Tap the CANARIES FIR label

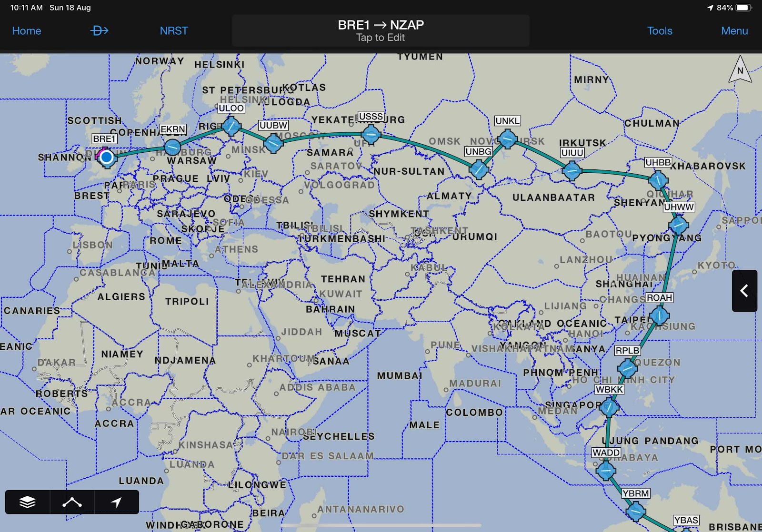point(32,311)
